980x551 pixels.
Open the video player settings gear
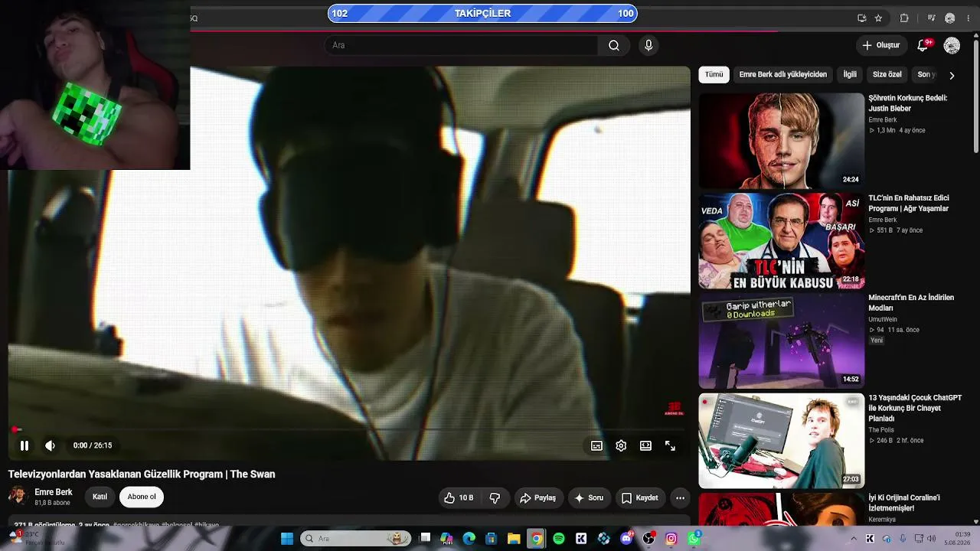pyautogui.click(x=621, y=445)
